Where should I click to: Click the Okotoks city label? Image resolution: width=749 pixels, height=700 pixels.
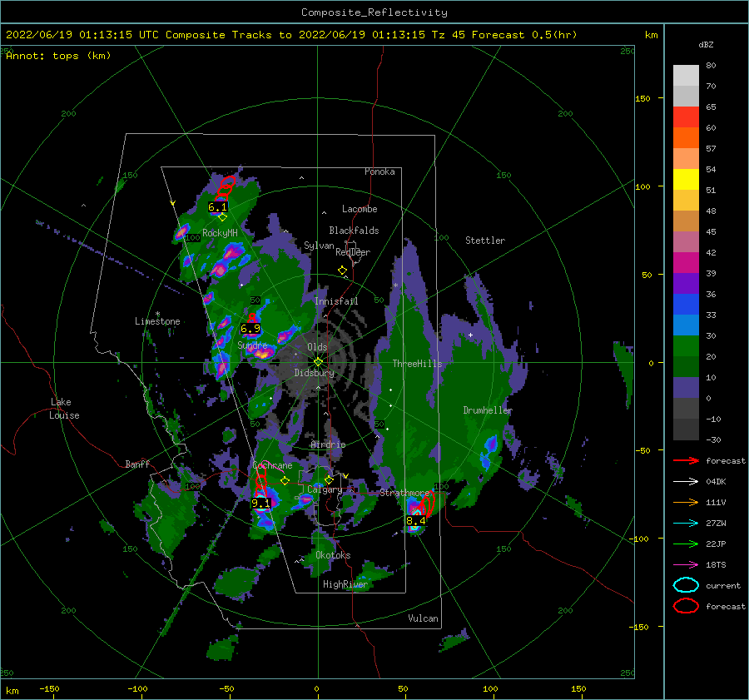coord(333,555)
